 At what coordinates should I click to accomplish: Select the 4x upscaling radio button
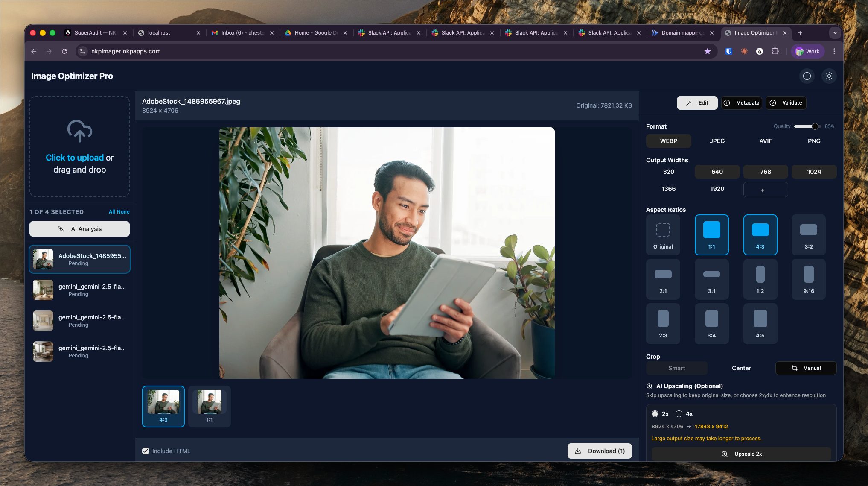click(x=679, y=414)
